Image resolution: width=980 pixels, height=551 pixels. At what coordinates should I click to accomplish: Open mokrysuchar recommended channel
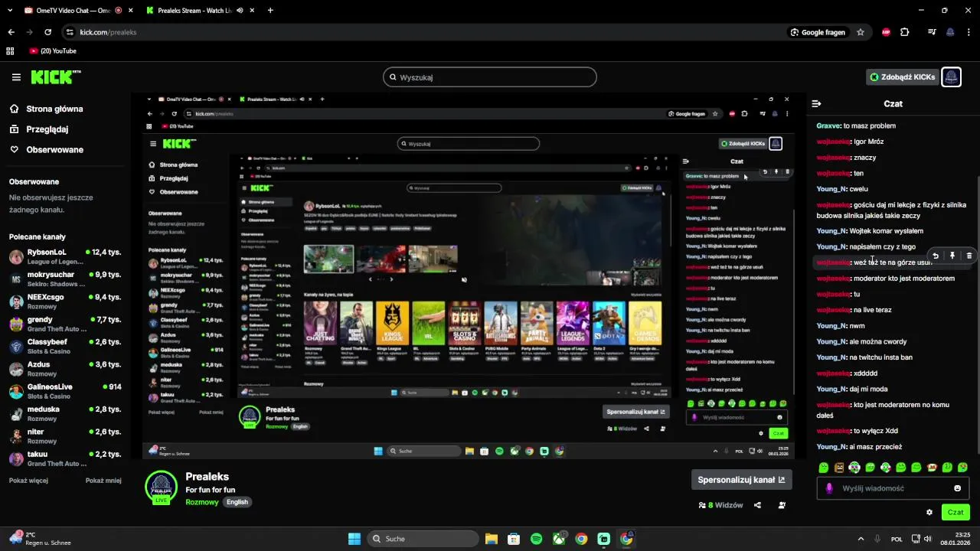click(x=65, y=279)
